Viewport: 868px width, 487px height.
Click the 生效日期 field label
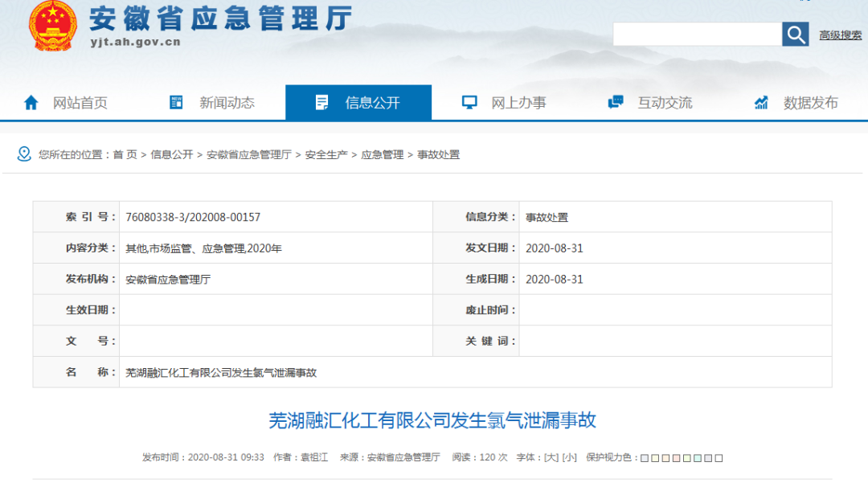coord(90,310)
